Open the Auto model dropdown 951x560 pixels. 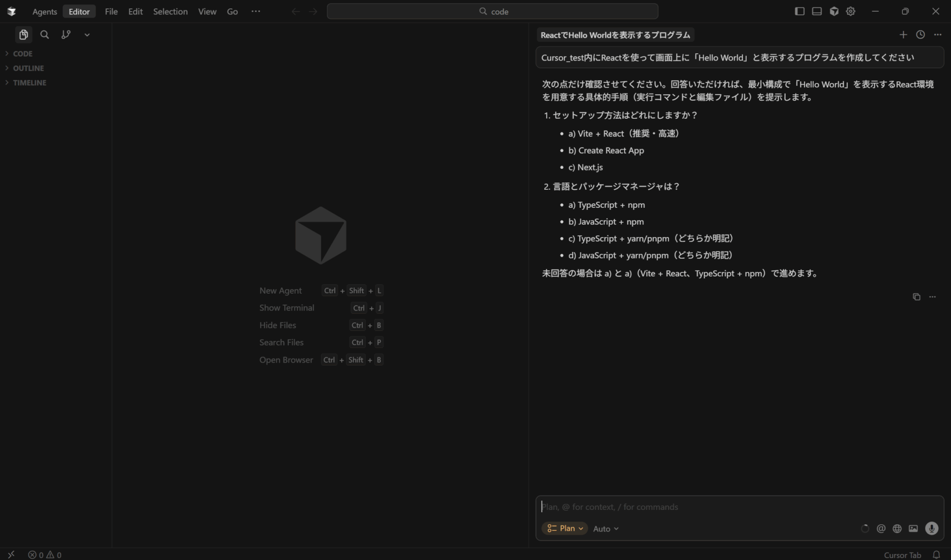[606, 529]
